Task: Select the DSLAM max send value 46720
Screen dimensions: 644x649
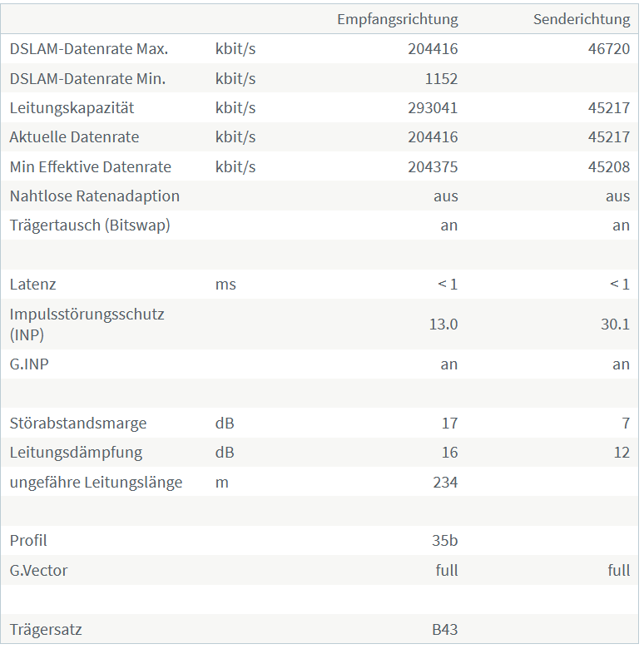Action: tap(609, 49)
